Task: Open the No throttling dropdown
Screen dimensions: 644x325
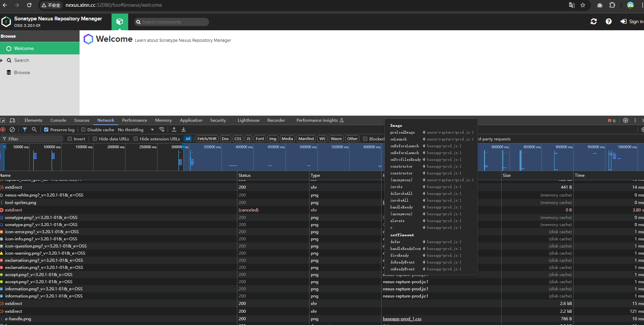Action: point(136,130)
